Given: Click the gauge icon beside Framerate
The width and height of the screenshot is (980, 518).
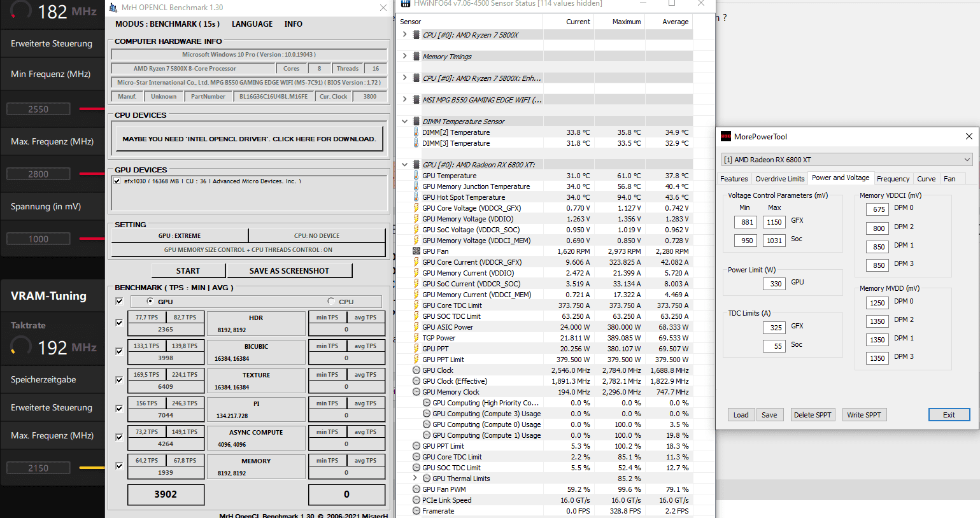Looking at the screenshot, I should pos(416,511).
